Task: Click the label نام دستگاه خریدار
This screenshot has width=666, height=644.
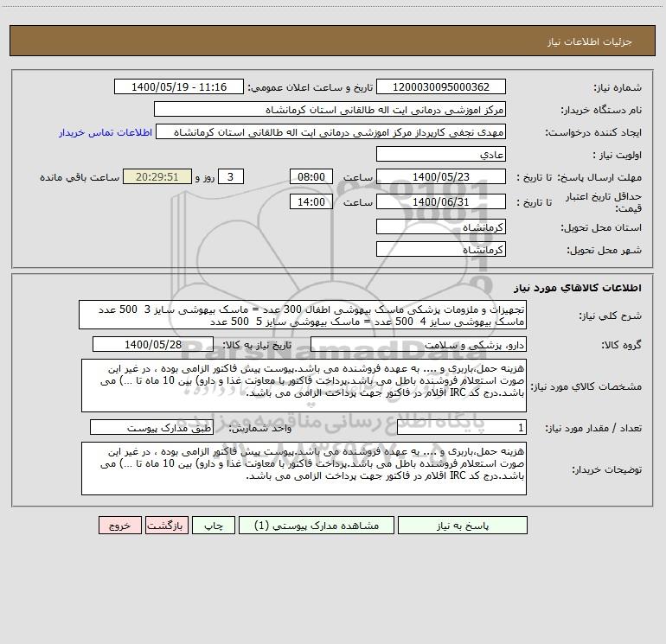Action: [x=601, y=111]
